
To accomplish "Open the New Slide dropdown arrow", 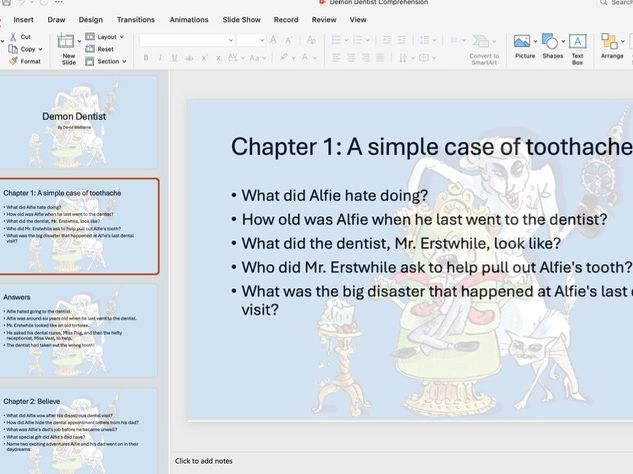I will click(x=79, y=42).
